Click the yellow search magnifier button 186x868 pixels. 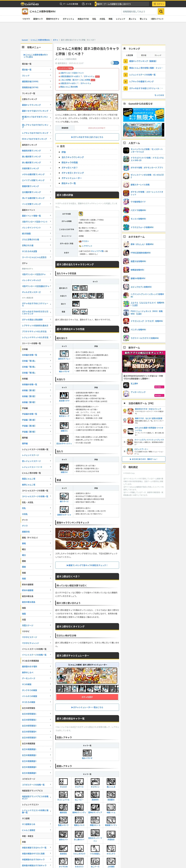pyautogui.click(x=161, y=11)
